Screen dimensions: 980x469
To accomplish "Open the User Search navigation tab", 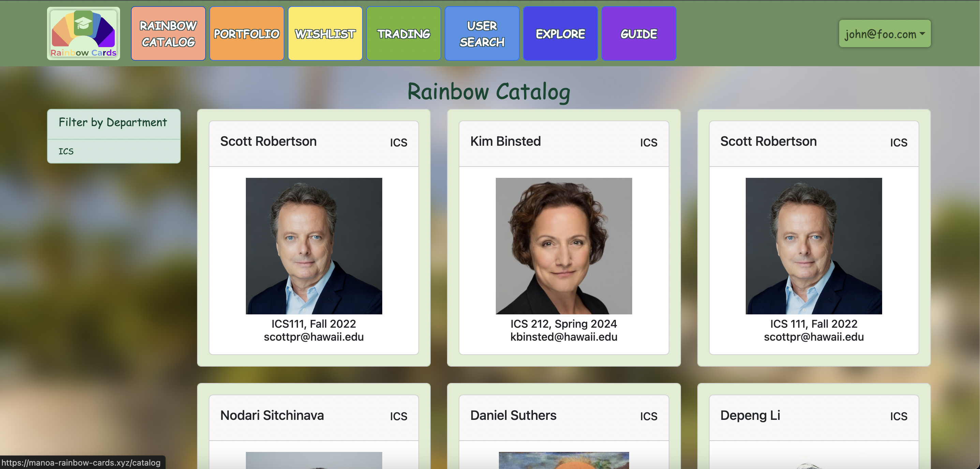I will [x=482, y=34].
